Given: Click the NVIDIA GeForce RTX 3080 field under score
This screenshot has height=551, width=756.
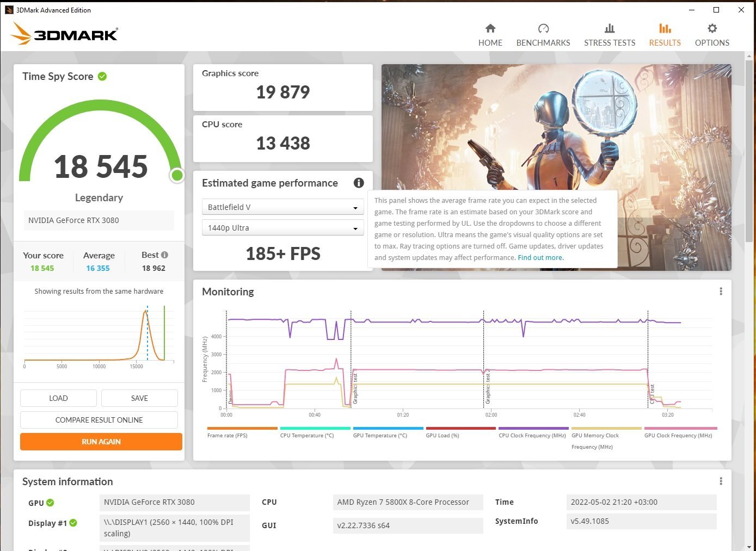Looking at the screenshot, I should 99,220.
